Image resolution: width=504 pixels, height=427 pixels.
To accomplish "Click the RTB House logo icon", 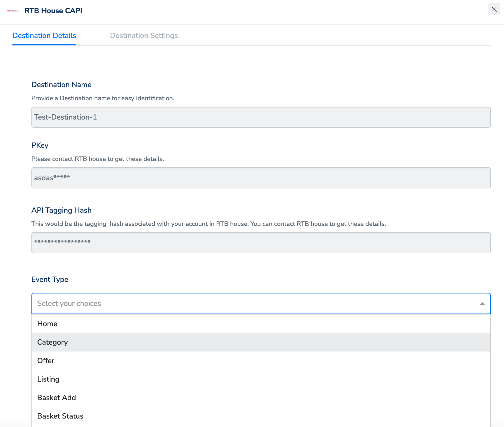I will (13, 11).
